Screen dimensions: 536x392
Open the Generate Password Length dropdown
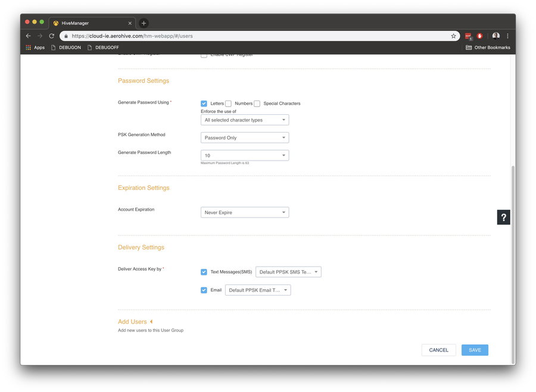point(245,156)
